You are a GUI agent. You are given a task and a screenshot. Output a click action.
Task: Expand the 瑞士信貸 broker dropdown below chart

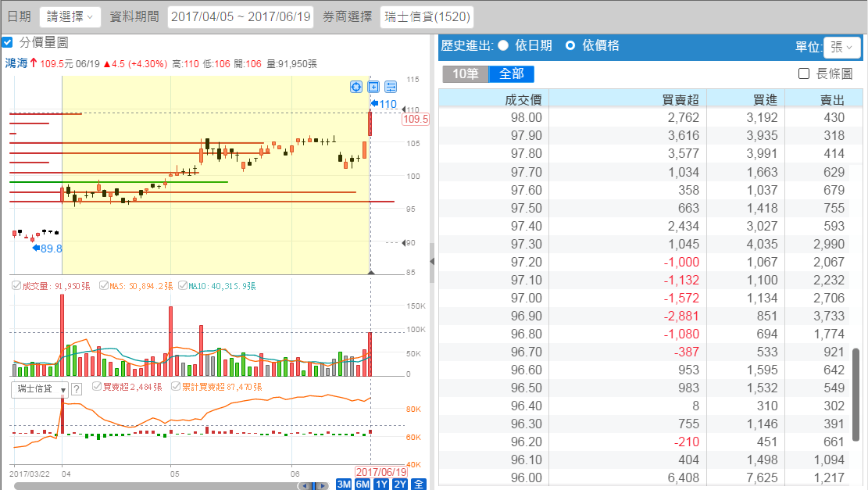40,388
